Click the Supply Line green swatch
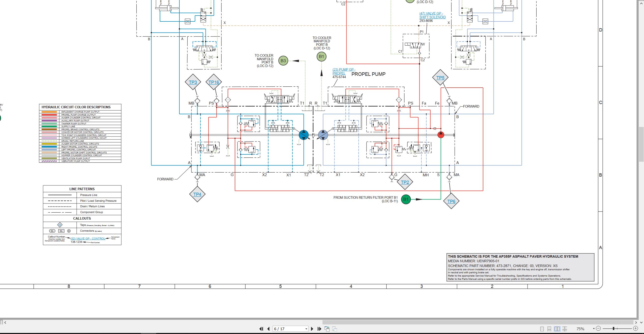The image size is (644, 334). (x=49, y=126)
